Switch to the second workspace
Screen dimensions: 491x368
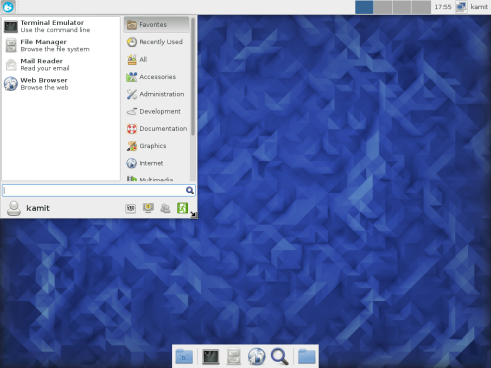point(383,7)
